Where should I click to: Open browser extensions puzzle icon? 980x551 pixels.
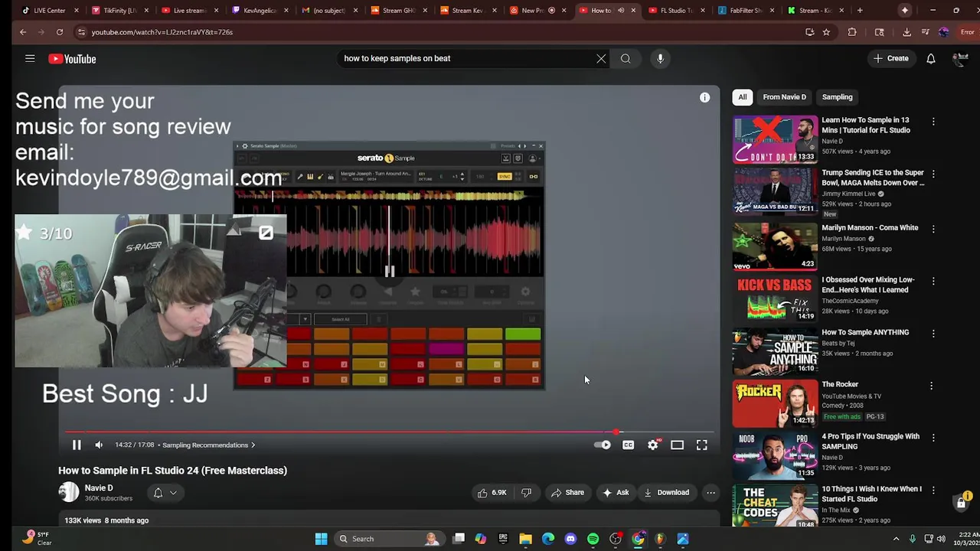852,32
